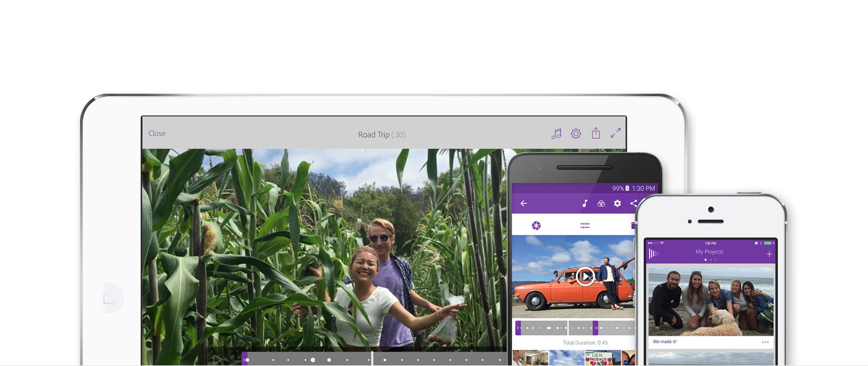Expand the iPad video to fullscreen

pyautogui.click(x=616, y=133)
